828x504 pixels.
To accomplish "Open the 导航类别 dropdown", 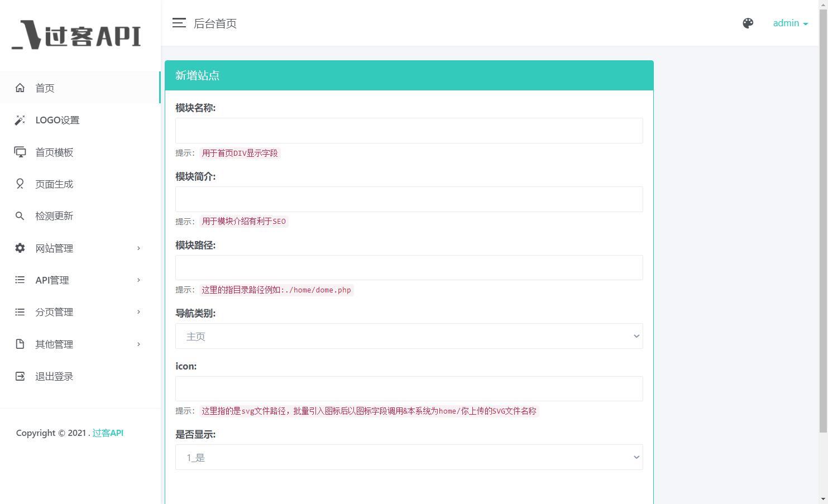I will click(x=409, y=336).
